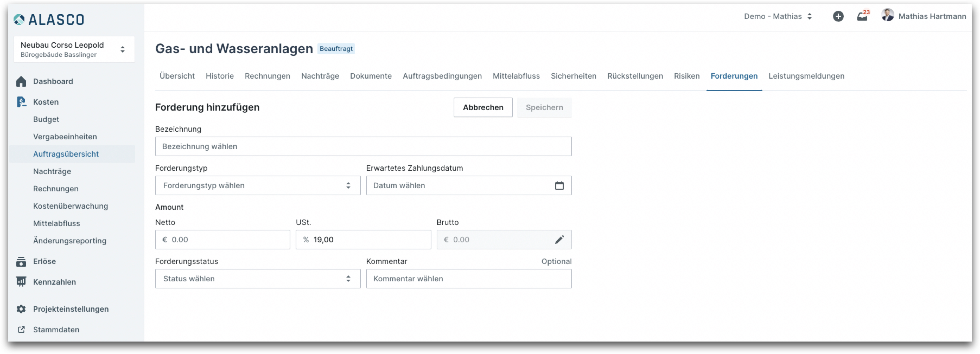This screenshot has height=354, width=980.
Task: Switch to the Sicherheiten tab
Action: click(x=573, y=76)
